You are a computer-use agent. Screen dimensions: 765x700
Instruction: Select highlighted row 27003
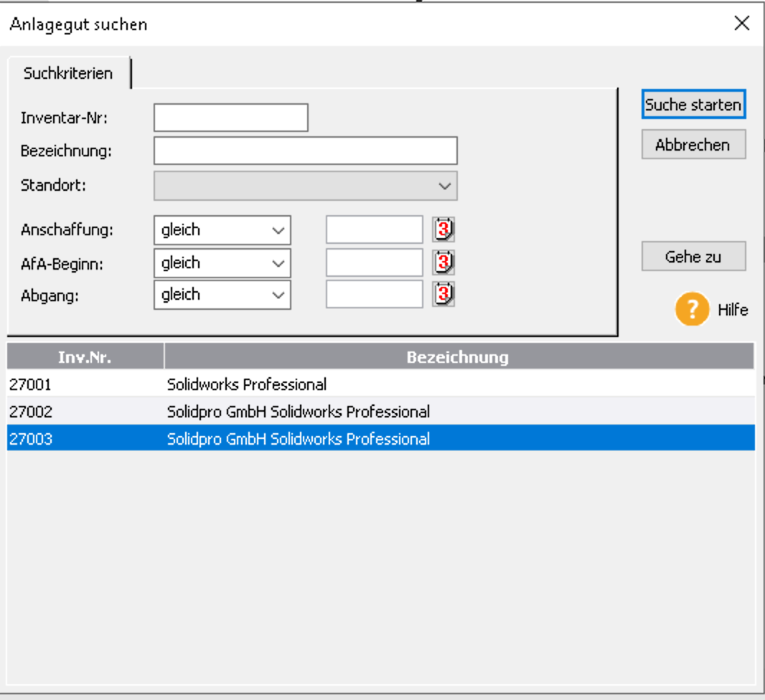coord(380,439)
